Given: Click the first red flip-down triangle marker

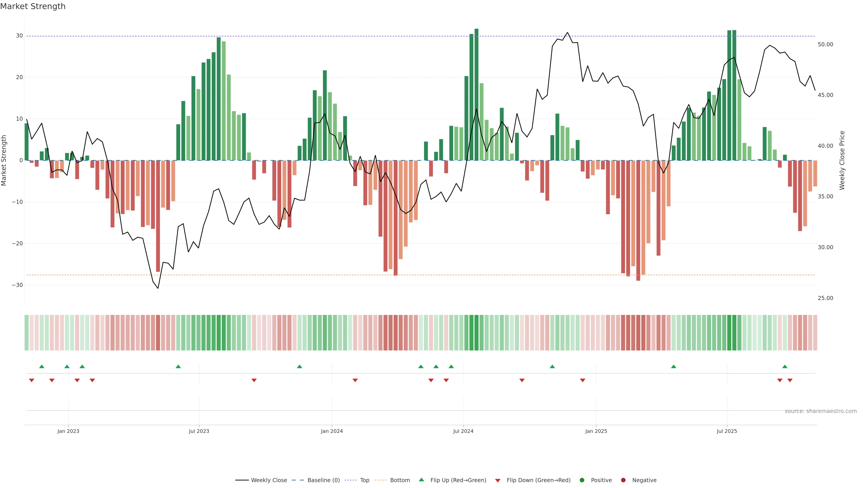Looking at the screenshot, I should 32,380.
